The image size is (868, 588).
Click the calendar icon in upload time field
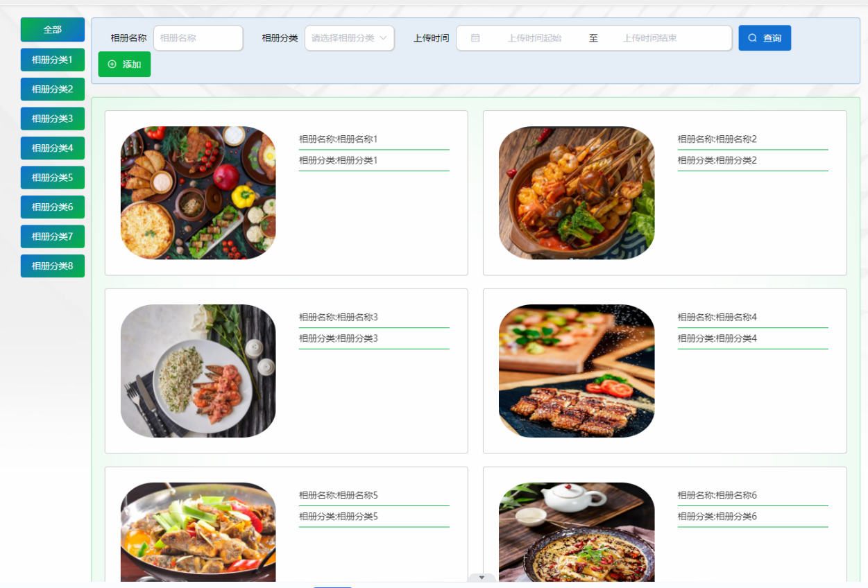click(475, 38)
